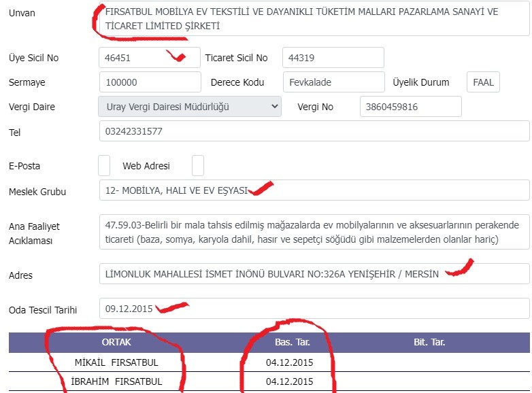Click the Vergi No label
532x393 pixels.
[315, 107]
